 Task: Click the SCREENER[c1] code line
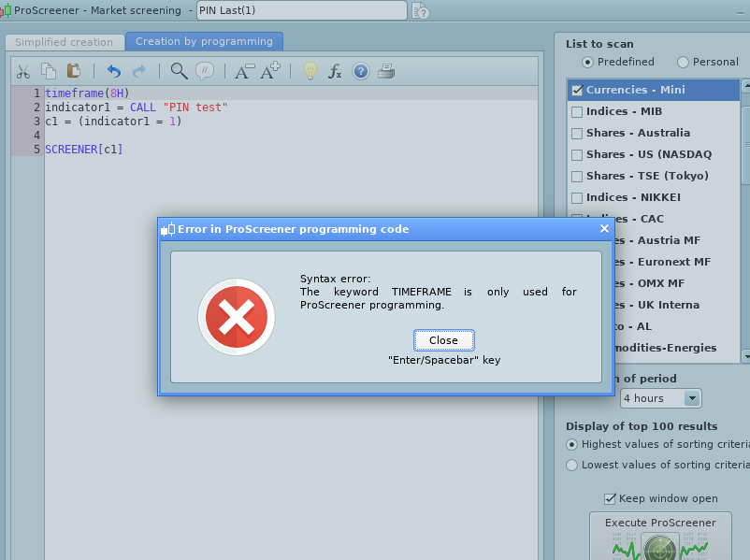[x=84, y=150]
